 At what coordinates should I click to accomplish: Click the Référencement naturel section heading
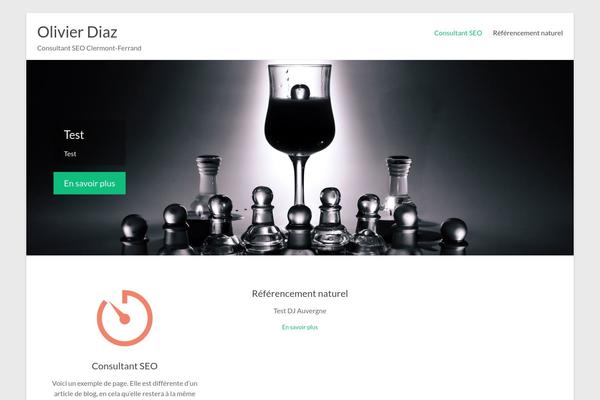pos(300,294)
